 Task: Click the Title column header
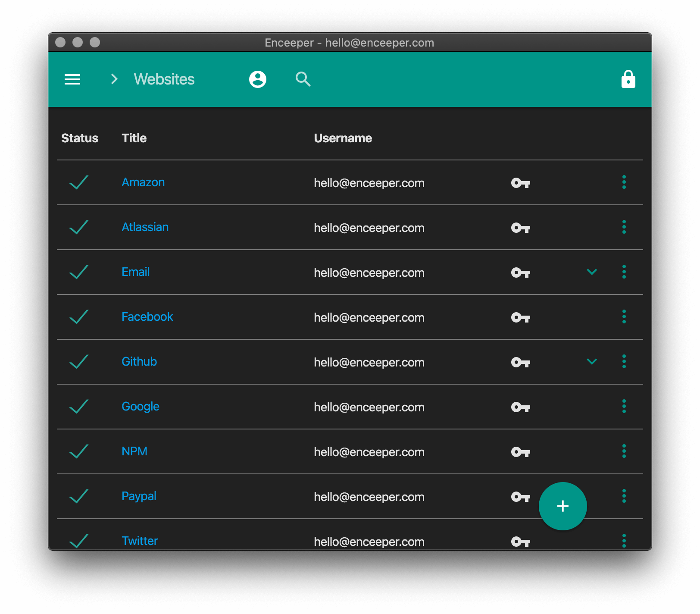(x=134, y=138)
